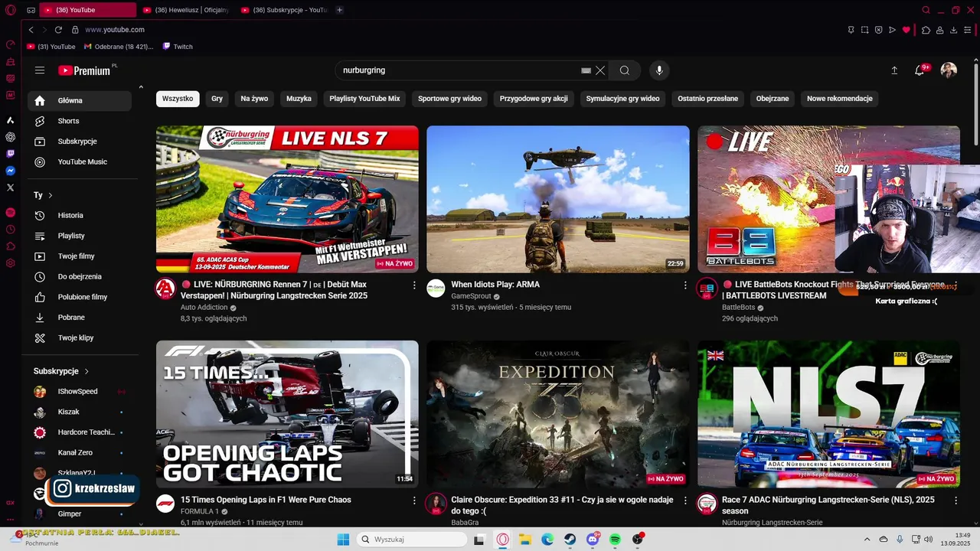Image resolution: width=980 pixels, height=551 pixels.
Task: Select the Gry filter chip
Action: click(217, 99)
